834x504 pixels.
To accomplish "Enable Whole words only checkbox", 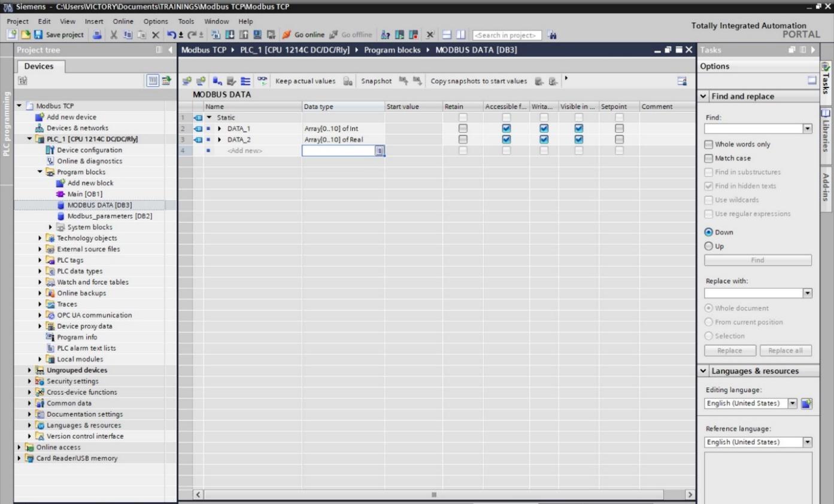I will pos(709,144).
